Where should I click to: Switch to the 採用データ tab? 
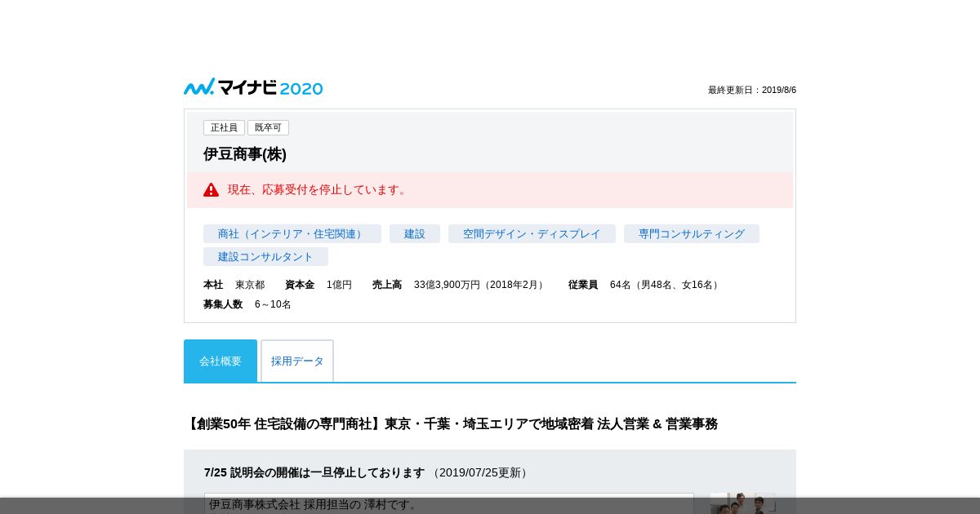pos(297,361)
